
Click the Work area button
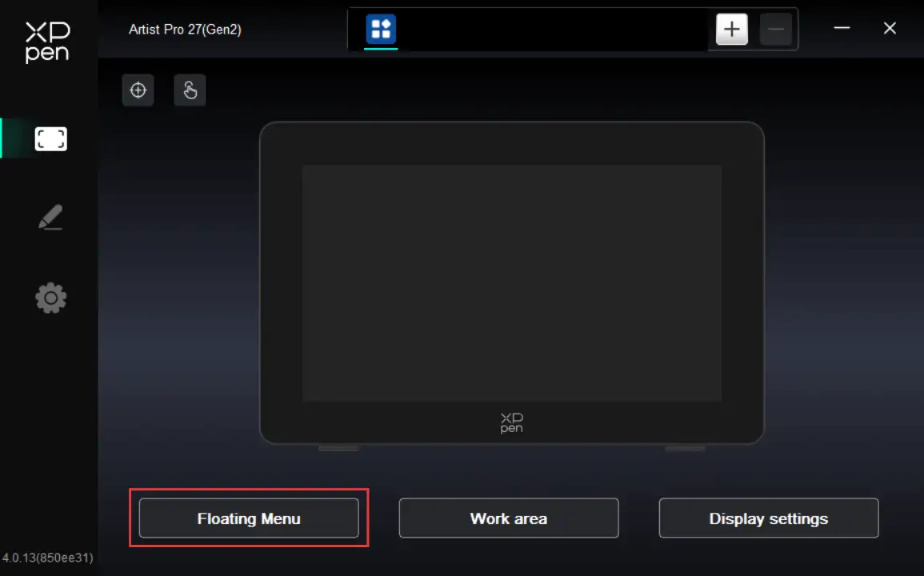(x=509, y=518)
